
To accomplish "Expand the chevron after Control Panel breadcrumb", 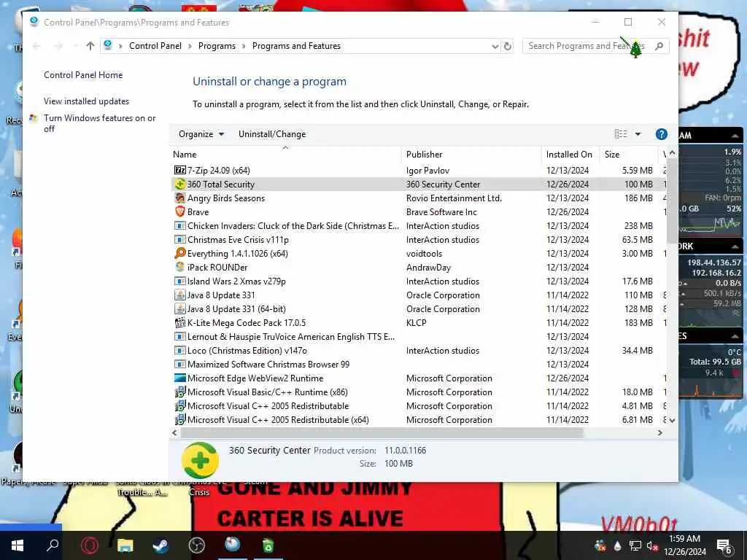I will coord(190,46).
